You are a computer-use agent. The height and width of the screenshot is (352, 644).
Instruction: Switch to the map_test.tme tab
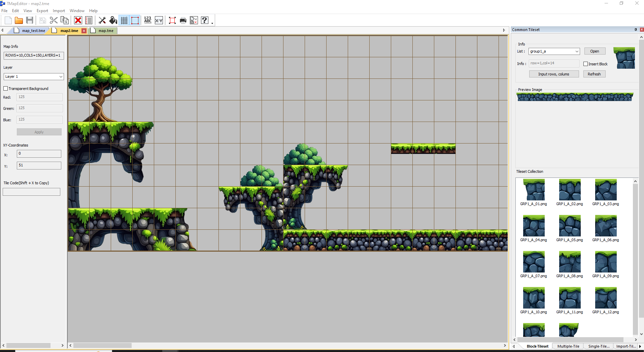pos(33,31)
